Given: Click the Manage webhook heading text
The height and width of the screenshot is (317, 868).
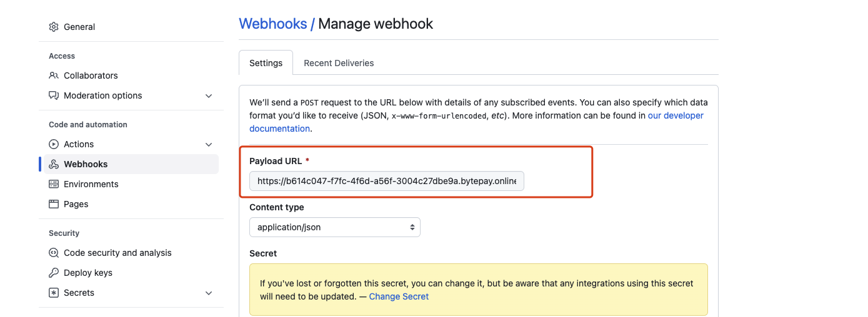Looking at the screenshot, I should 376,24.
